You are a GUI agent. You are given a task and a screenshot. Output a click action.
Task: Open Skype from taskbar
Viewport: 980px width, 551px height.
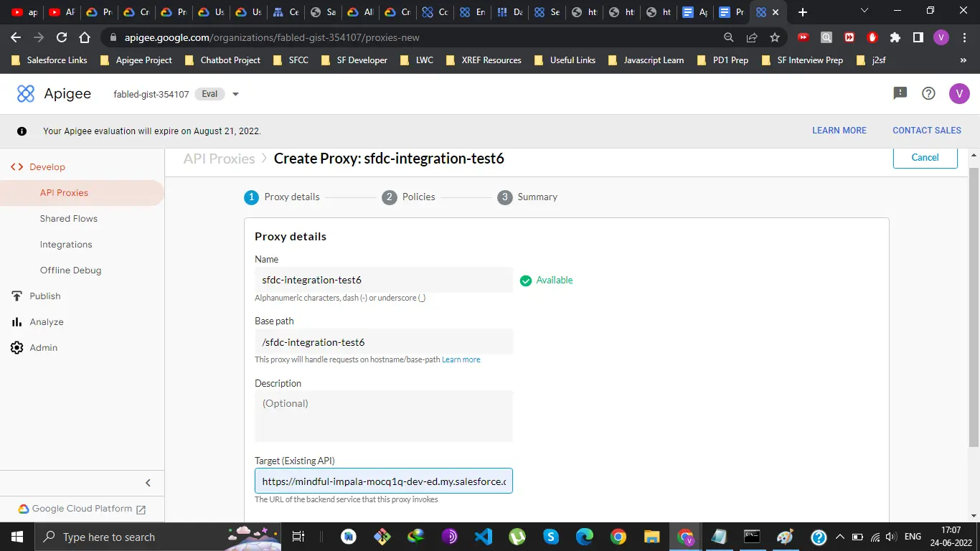tap(551, 537)
